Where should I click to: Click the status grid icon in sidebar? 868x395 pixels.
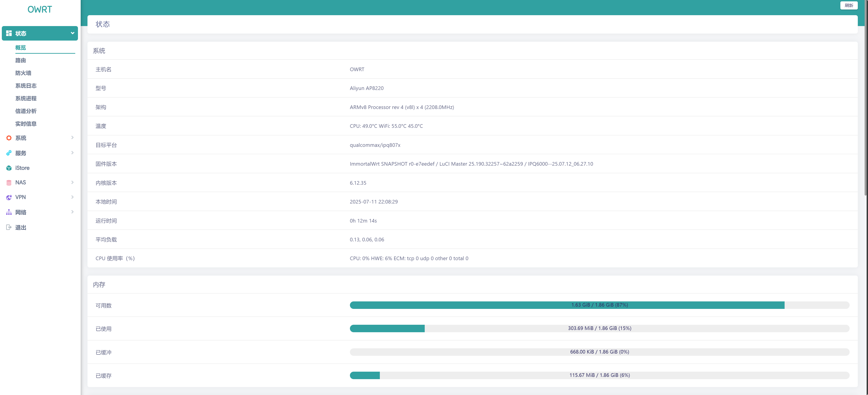(9, 33)
